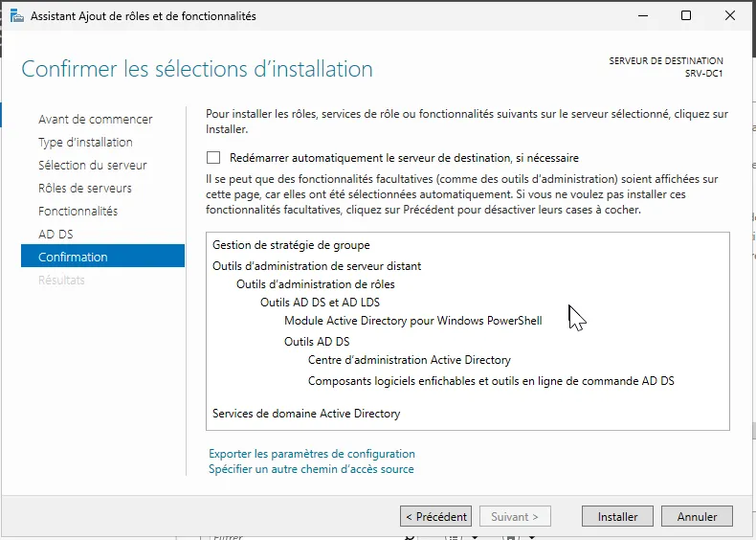
Task: Select the Confirmation step in sidebar
Action: pyautogui.click(x=73, y=257)
